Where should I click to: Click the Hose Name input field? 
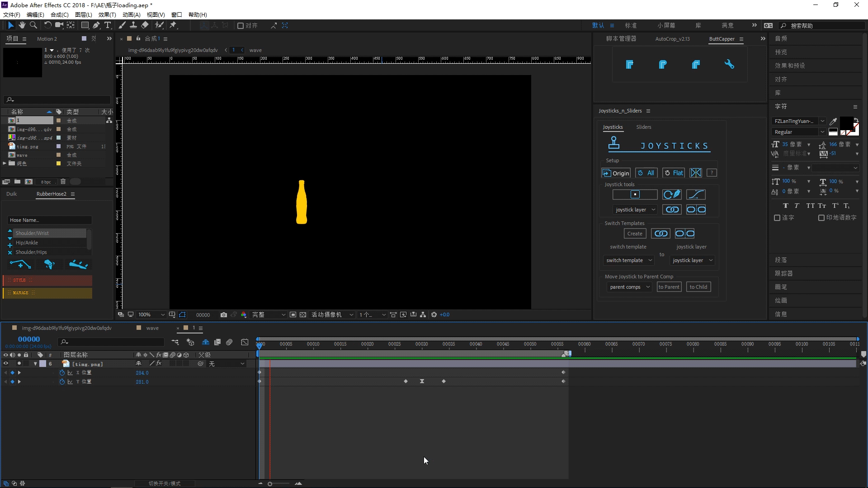(x=50, y=221)
